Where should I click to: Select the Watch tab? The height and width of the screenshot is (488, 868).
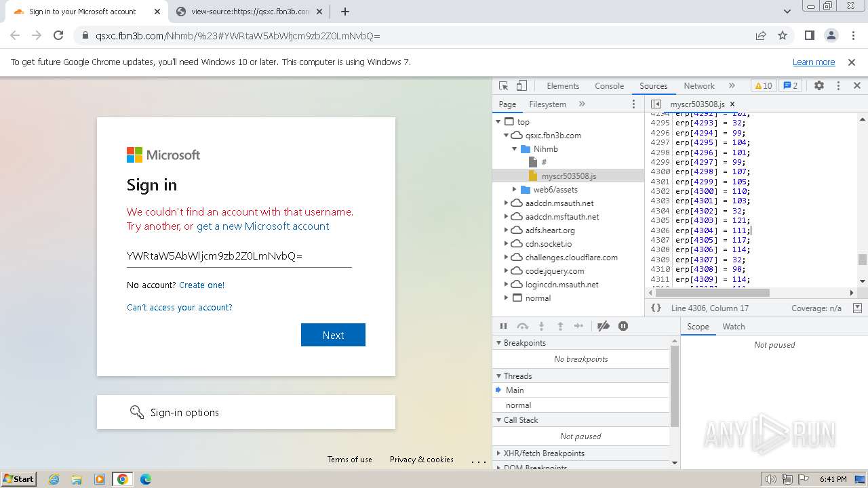pyautogui.click(x=734, y=326)
